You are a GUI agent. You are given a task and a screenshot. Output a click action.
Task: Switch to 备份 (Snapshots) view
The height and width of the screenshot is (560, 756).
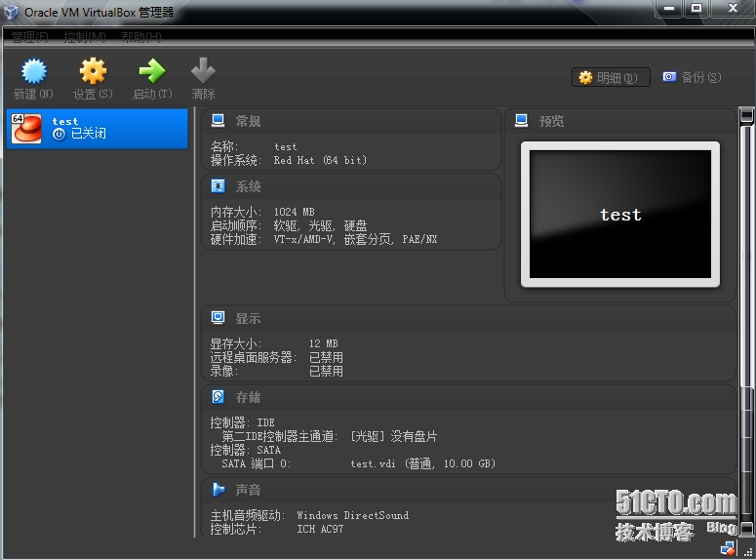pos(692,77)
